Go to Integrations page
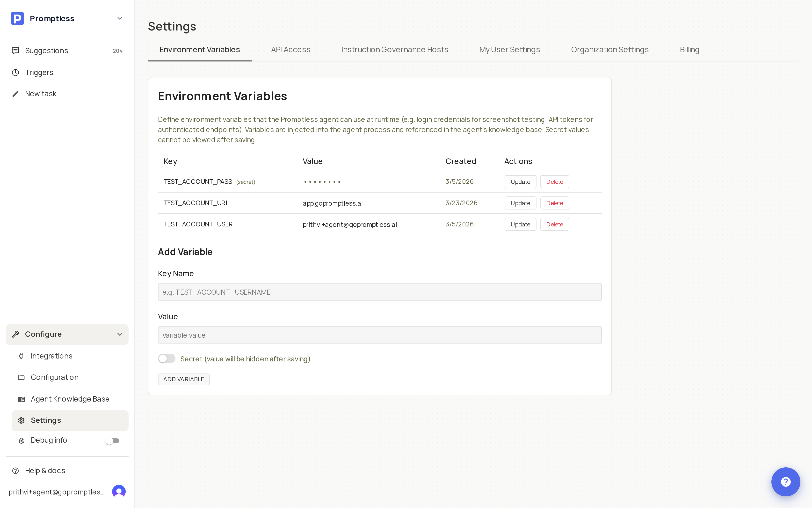812x508 pixels. tap(70, 356)
